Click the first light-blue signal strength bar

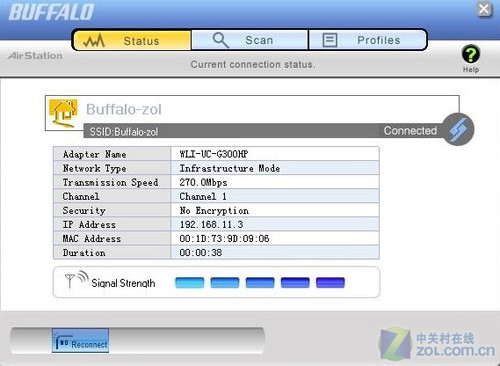190,283
